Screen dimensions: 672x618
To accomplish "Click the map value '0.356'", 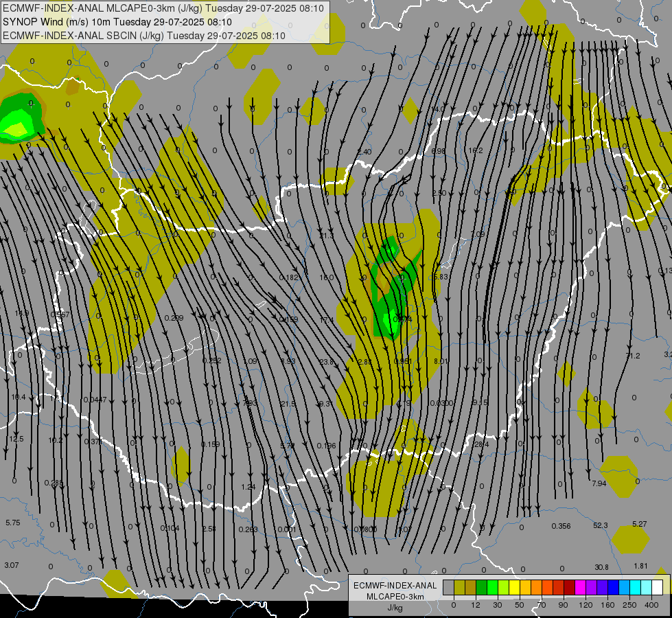I will (561, 526).
